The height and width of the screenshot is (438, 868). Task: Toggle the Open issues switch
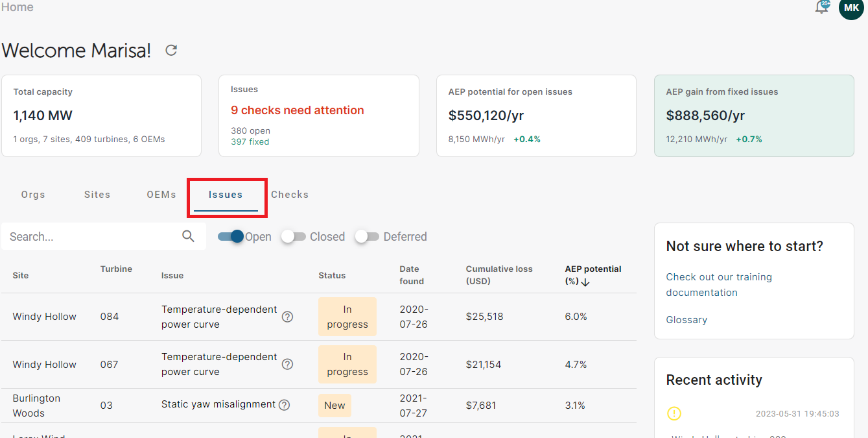click(x=230, y=237)
